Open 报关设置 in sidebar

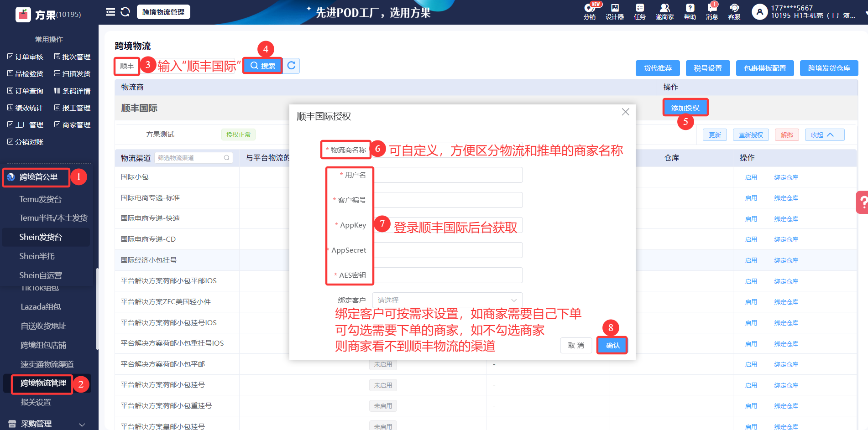36,402
